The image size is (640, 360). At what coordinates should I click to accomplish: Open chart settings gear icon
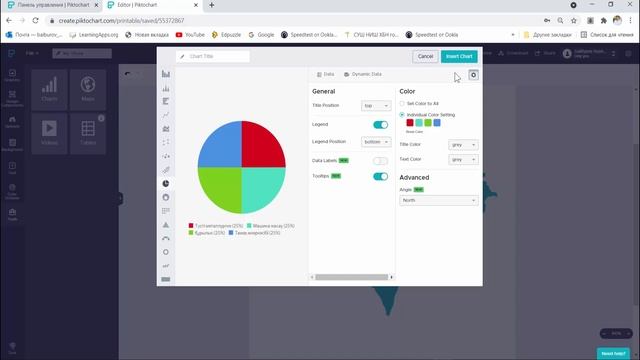click(473, 75)
